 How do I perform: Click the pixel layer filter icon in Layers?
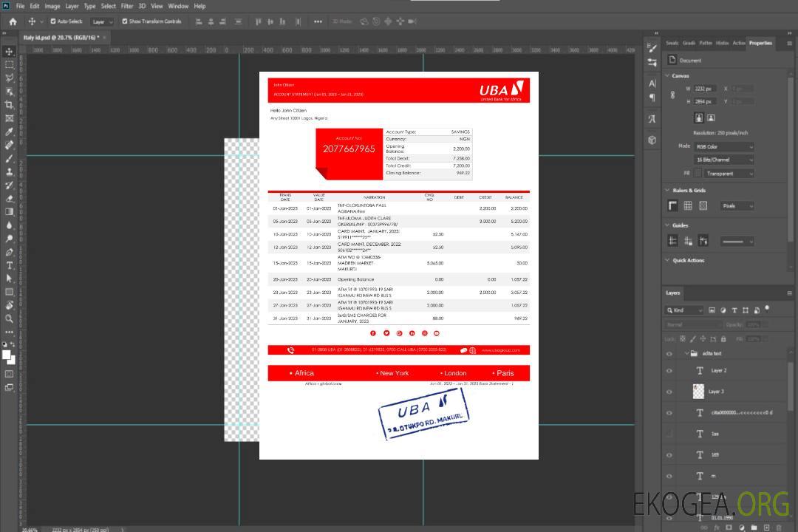click(712, 310)
